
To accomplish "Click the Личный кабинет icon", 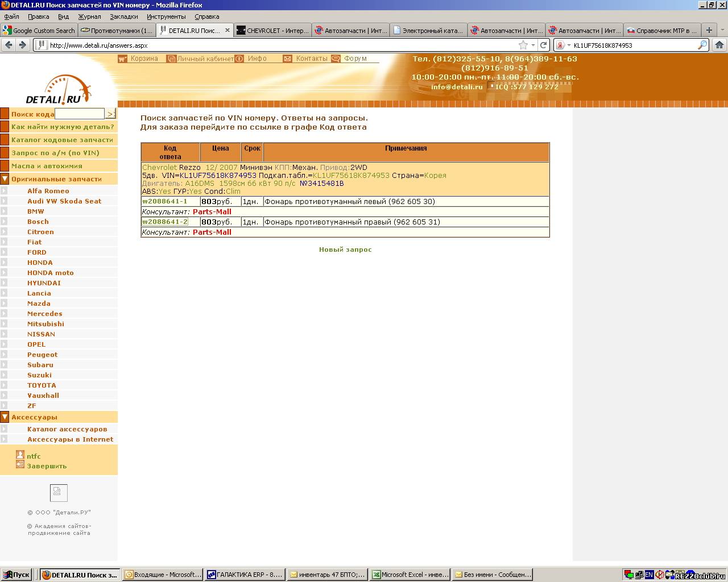I will point(171,59).
